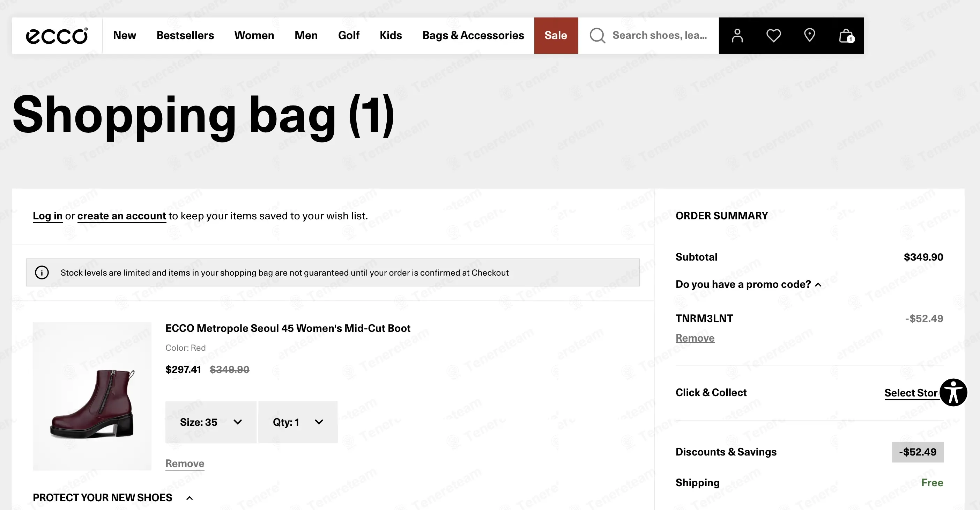980x510 pixels.
Task: Open the accessibility widget icon
Action: coord(953,392)
